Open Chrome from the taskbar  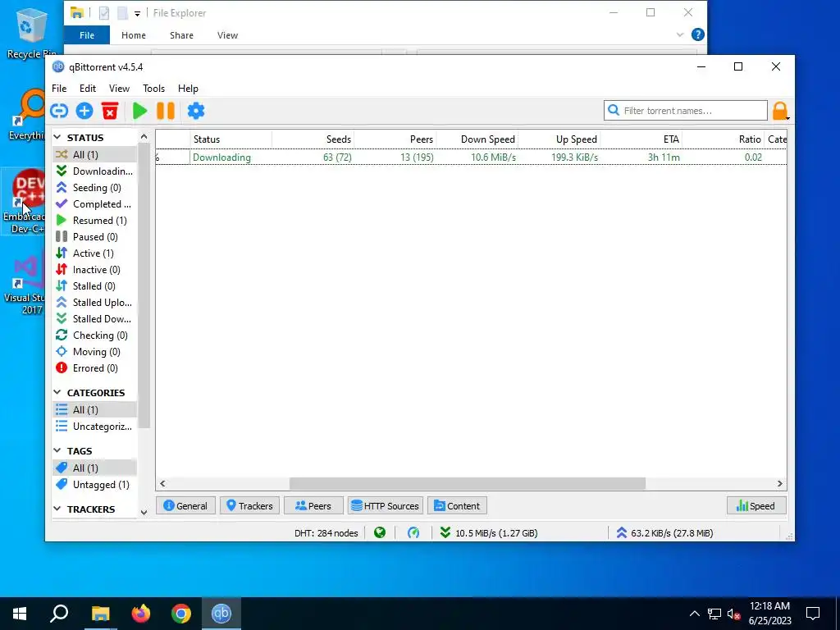(181, 614)
